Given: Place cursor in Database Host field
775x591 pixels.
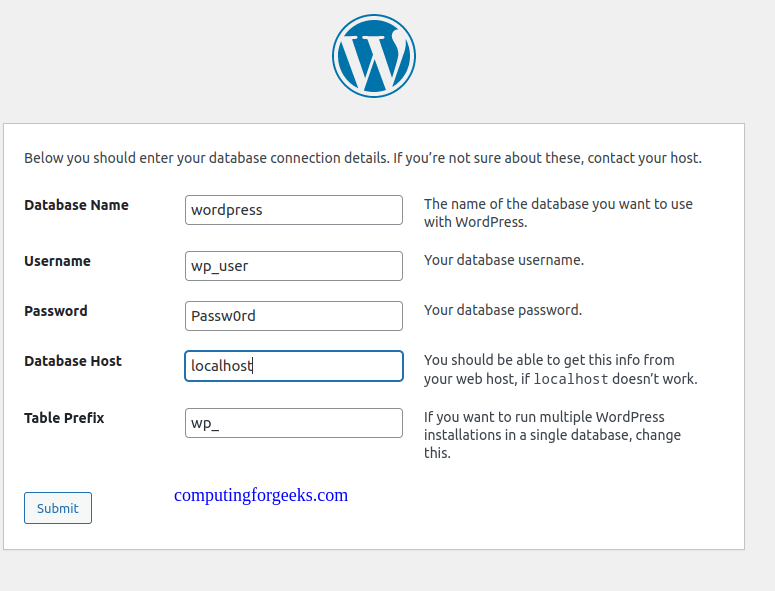Looking at the screenshot, I should tap(294, 366).
